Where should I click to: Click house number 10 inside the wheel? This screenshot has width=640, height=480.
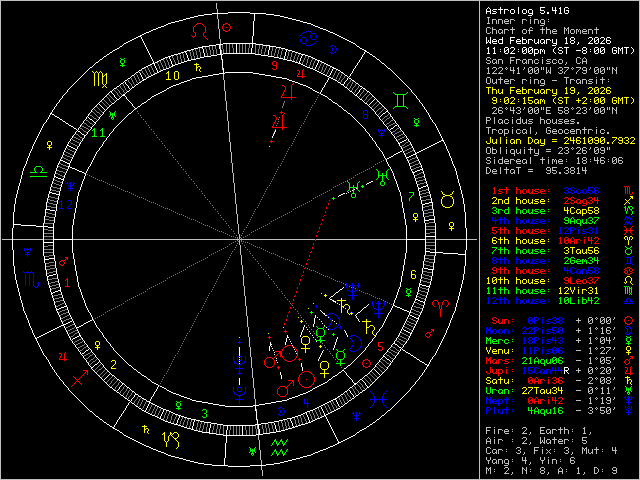coord(172,74)
